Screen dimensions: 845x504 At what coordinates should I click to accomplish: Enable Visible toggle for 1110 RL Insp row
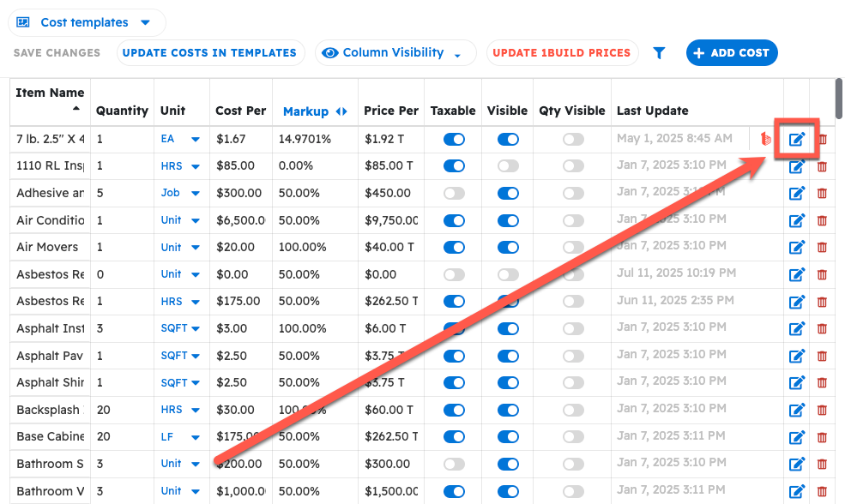(508, 166)
